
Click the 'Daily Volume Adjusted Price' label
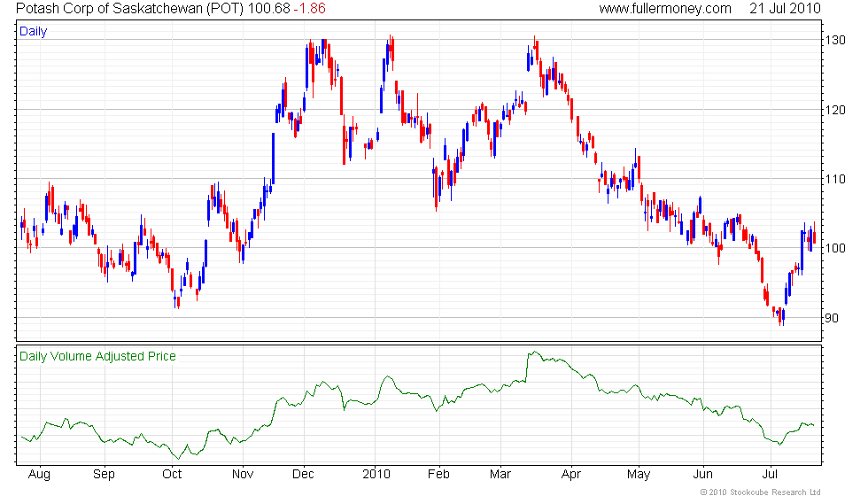(97, 356)
